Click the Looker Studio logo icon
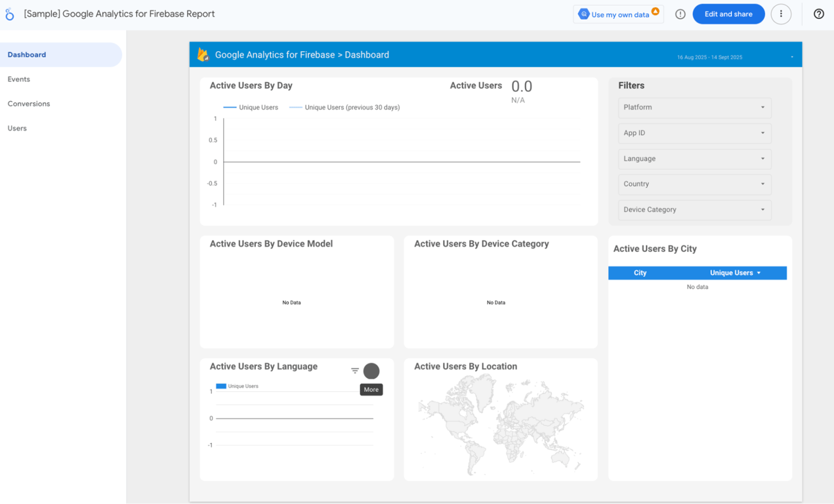This screenshot has width=834, height=504. 10,14
